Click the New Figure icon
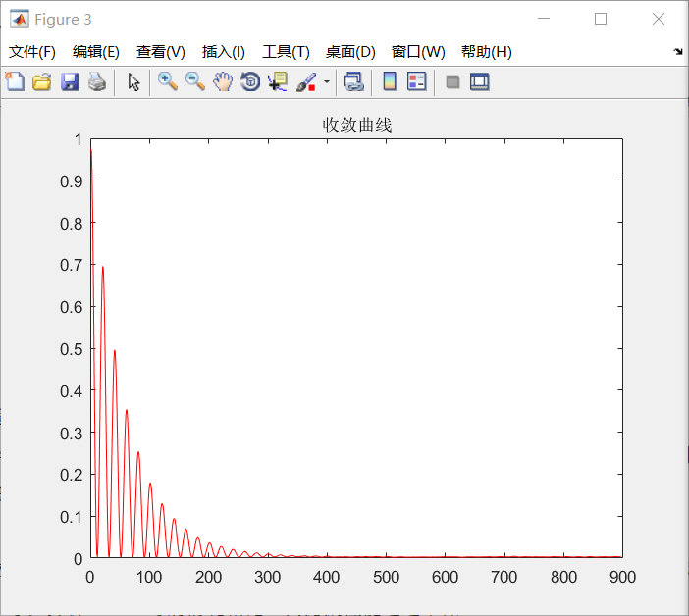Image resolution: width=689 pixels, height=616 pixels. click(x=15, y=81)
